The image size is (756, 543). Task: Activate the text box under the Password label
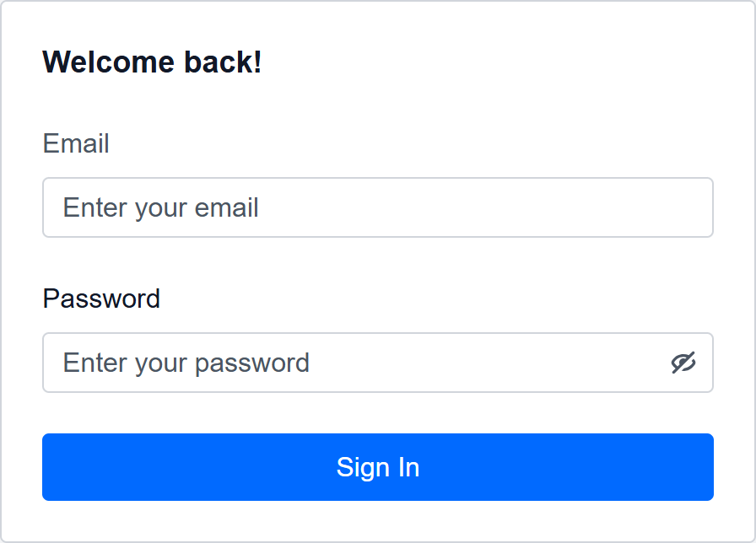[x=354, y=363]
